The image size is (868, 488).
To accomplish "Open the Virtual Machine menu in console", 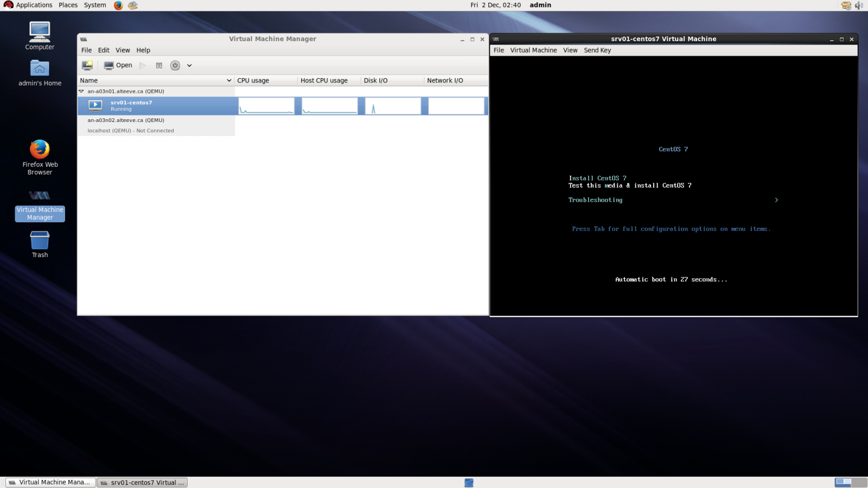I will tap(533, 50).
